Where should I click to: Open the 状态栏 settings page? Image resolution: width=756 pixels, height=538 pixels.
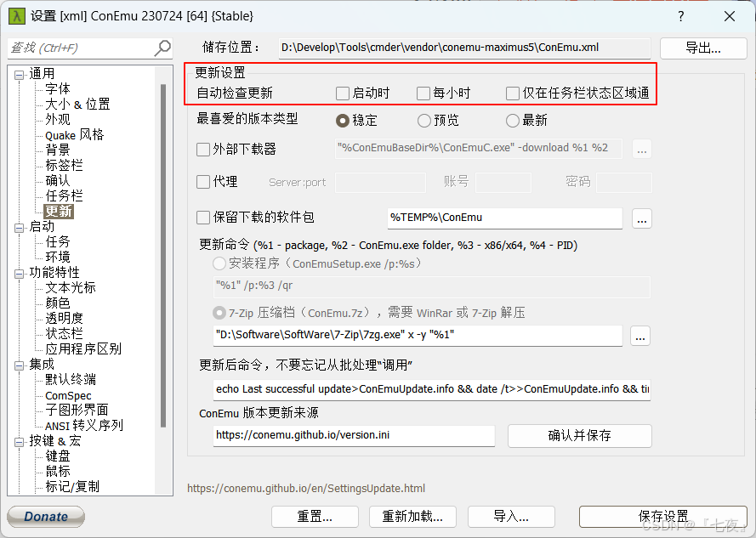coord(64,334)
